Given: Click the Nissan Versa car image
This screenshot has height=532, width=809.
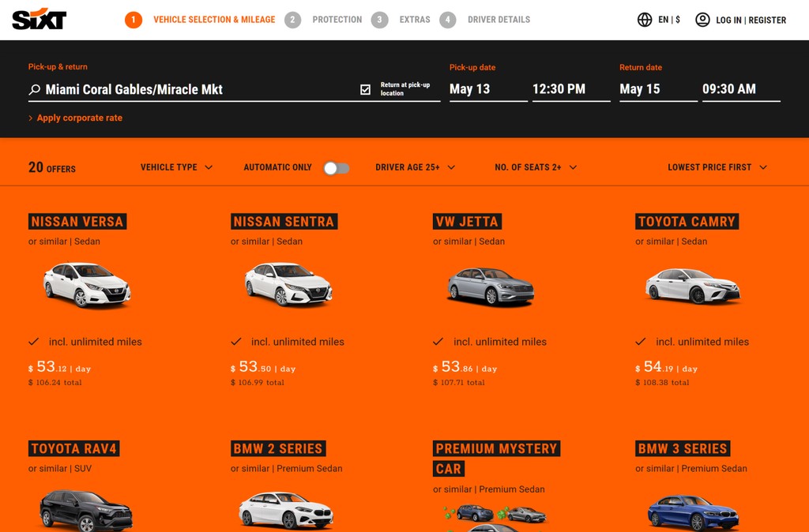Looking at the screenshot, I should (x=87, y=285).
